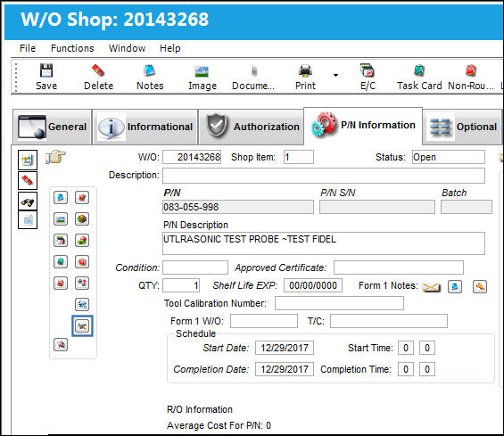The width and height of the screenshot is (504, 436).
Task: Switch to the Optional tab
Action: 462,127
